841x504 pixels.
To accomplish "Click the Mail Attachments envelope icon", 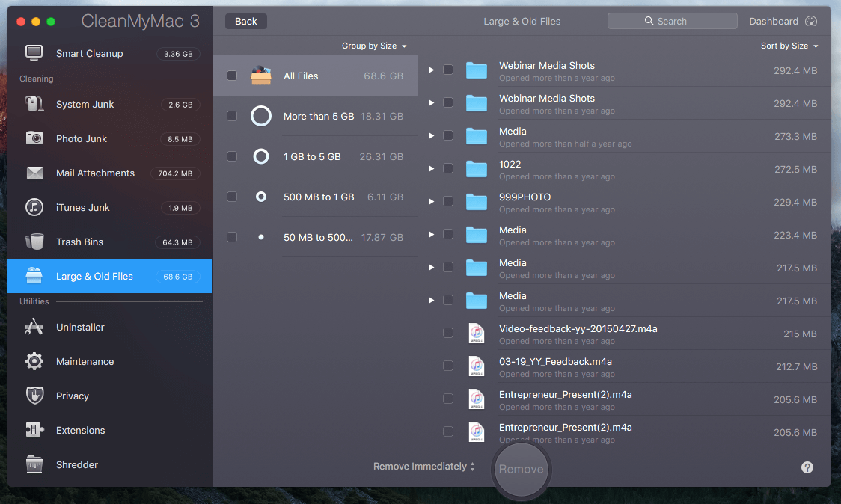I will tap(34, 173).
